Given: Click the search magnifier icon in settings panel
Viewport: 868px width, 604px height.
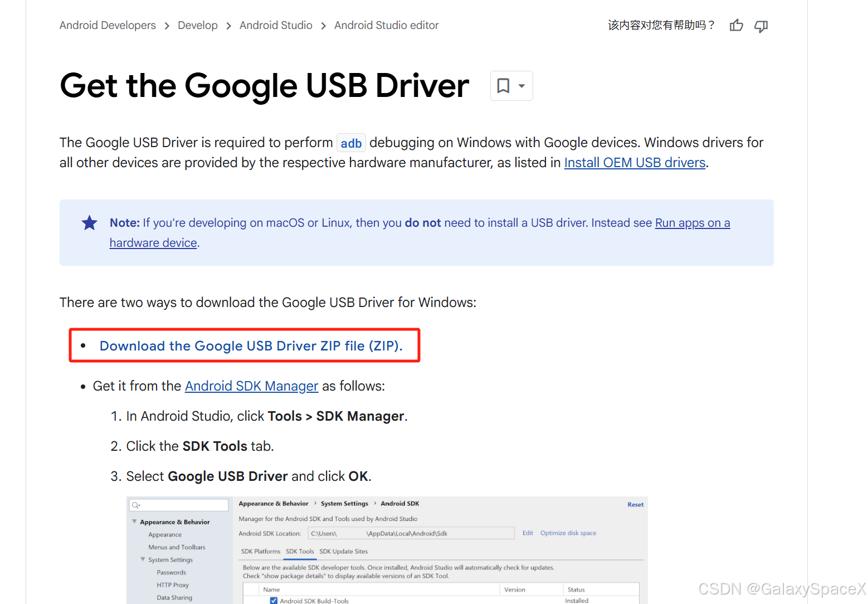Looking at the screenshot, I should 135,505.
